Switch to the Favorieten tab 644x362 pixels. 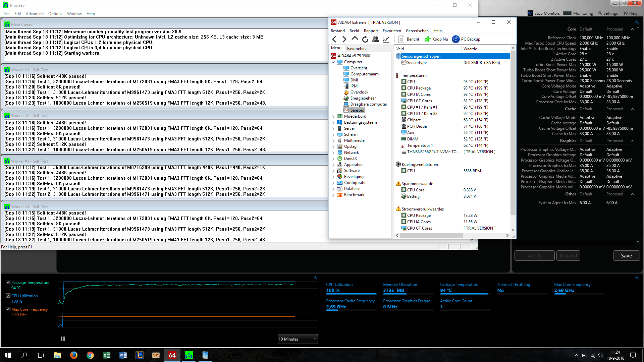click(356, 49)
